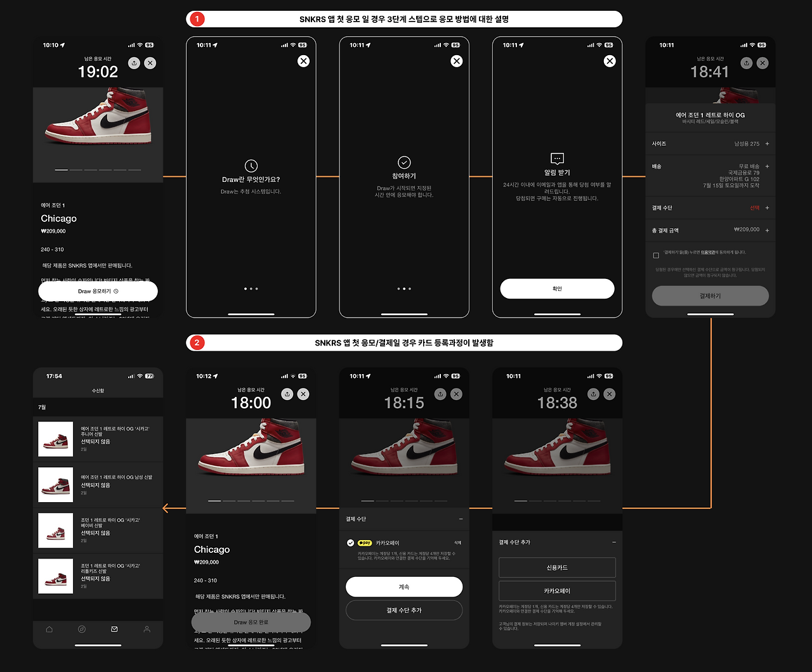Tap the share icon on the 19:02 countdown screen
The width and height of the screenshot is (812, 672).
tap(134, 63)
